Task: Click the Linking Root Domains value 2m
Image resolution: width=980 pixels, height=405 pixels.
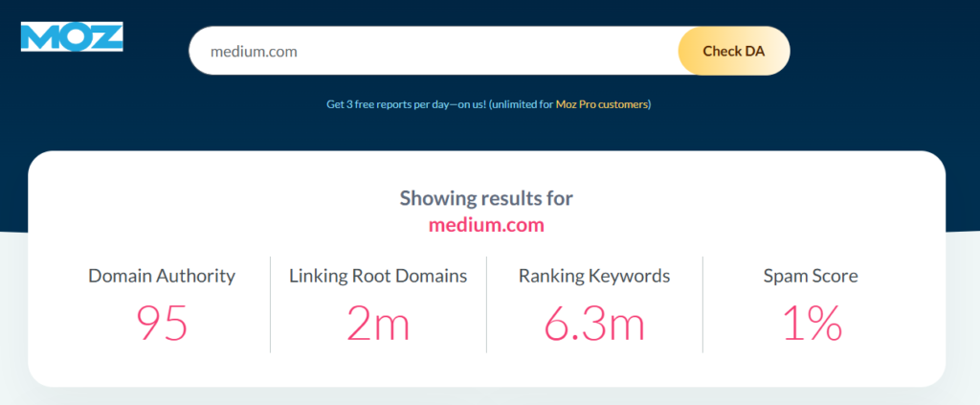Action: click(x=378, y=324)
